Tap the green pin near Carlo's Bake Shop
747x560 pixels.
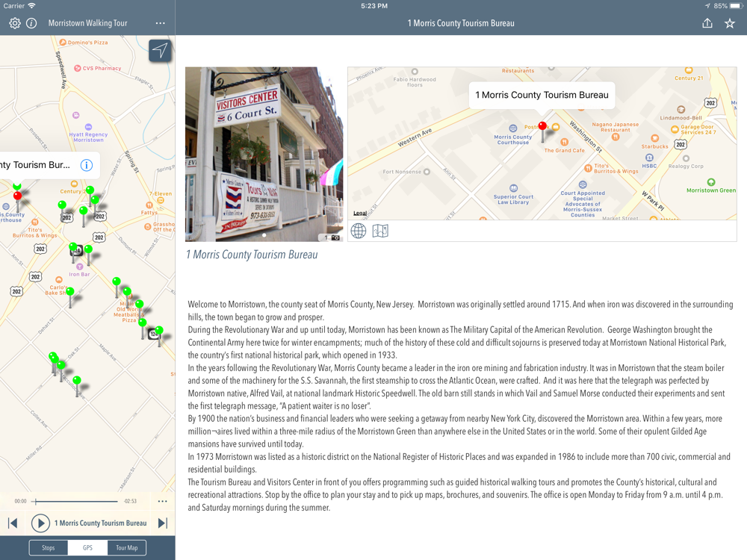click(70, 291)
